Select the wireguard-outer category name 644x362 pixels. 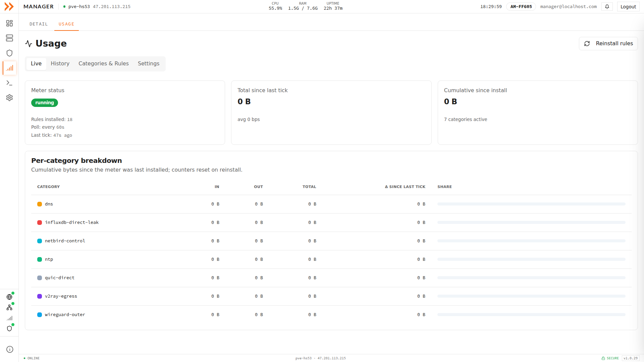pyautogui.click(x=65, y=315)
